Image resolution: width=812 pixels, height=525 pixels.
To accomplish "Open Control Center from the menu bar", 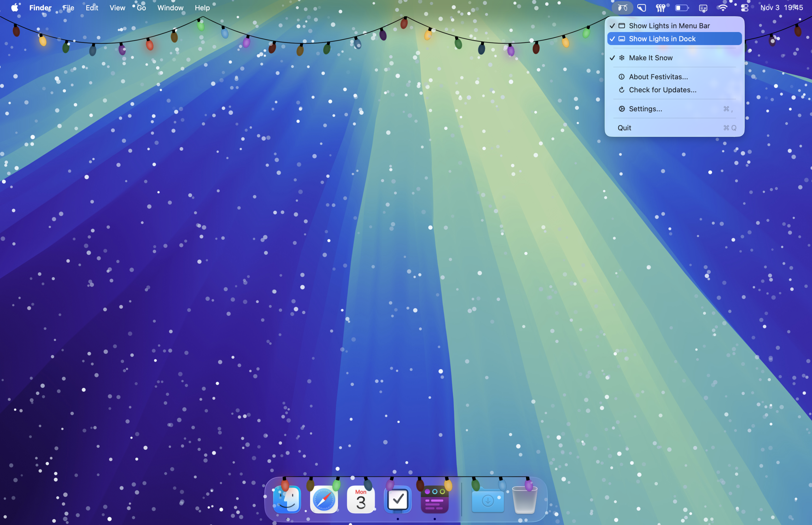I will pyautogui.click(x=744, y=8).
